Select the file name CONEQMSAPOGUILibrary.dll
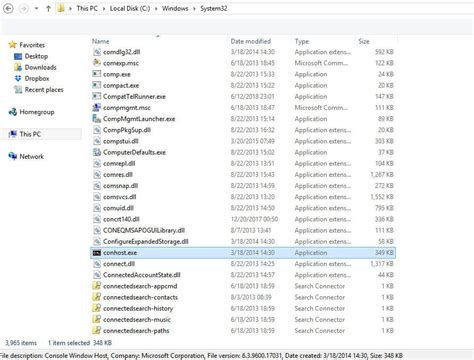 [144, 230]
